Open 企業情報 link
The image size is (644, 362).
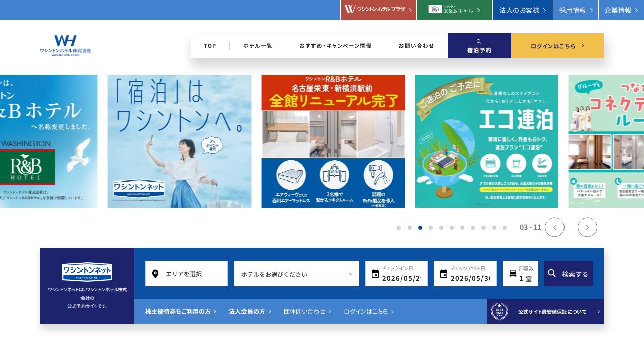pyautogui.click(x=621, y=10)
